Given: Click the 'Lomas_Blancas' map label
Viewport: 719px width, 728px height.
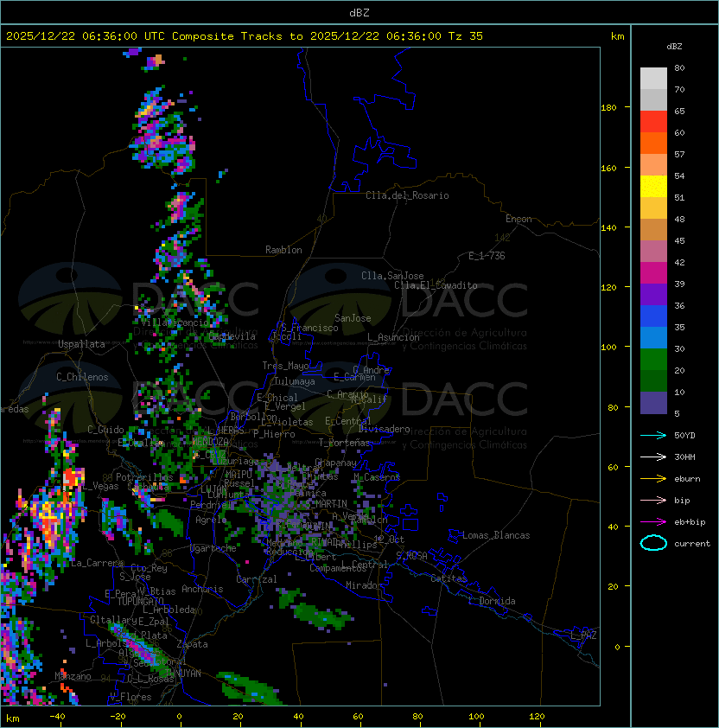Looking at the screenshot, I should (496, 535).
